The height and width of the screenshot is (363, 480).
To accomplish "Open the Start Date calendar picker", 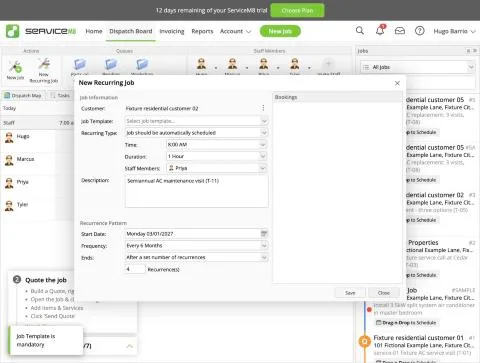I will click(264, 233).
